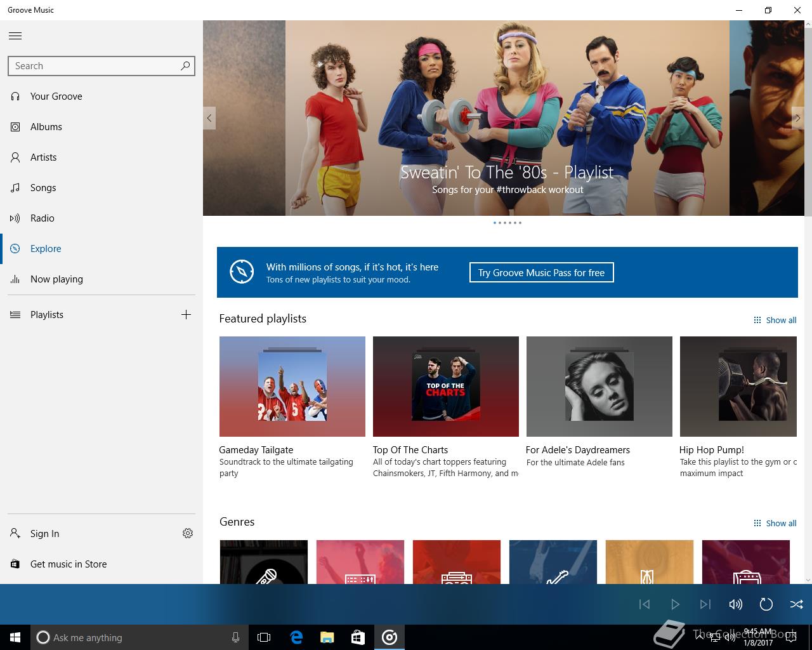Image resolution: width=812 pixels, height=650 pixels.
Task: Click the carousel page indicator dots
Action: pyautogui.click(x=507, y=223)
